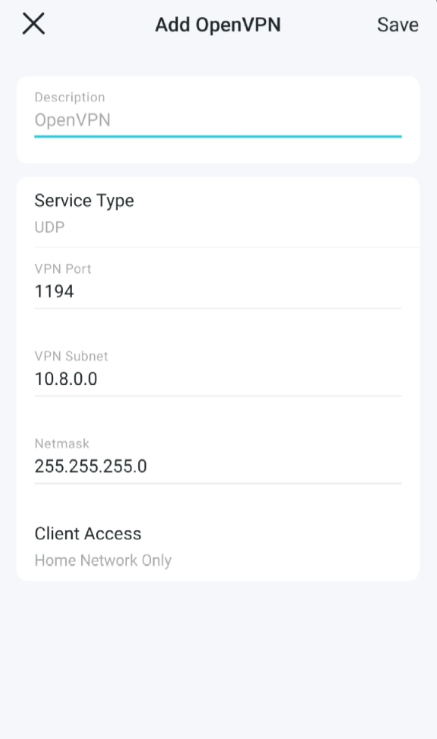Close the Add OpenVPN screen with X
Viewport: 437px width, 739px height.
tap(33, 24)
